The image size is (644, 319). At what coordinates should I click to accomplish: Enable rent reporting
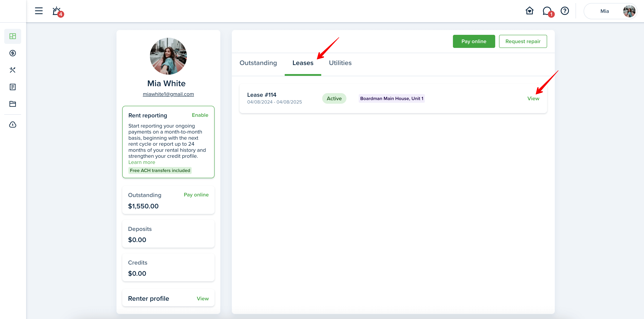pos(200,115)
